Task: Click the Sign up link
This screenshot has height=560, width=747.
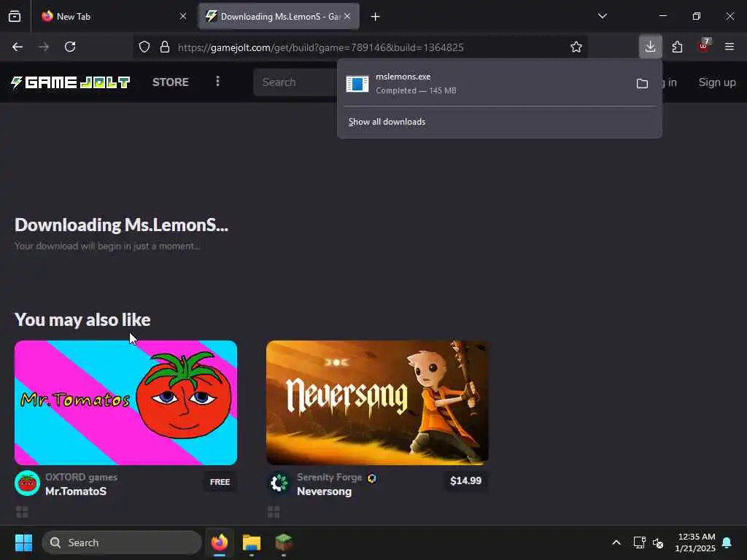Action: point(717,82)
